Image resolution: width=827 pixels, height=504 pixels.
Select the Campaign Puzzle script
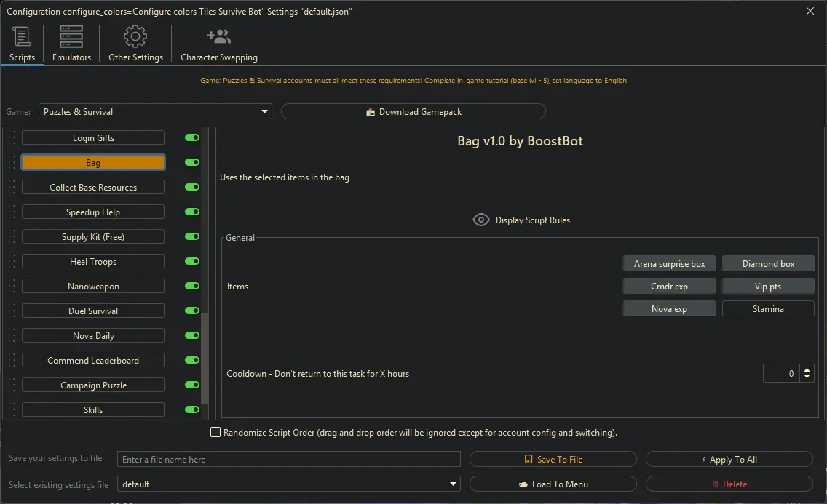point(93,385)
